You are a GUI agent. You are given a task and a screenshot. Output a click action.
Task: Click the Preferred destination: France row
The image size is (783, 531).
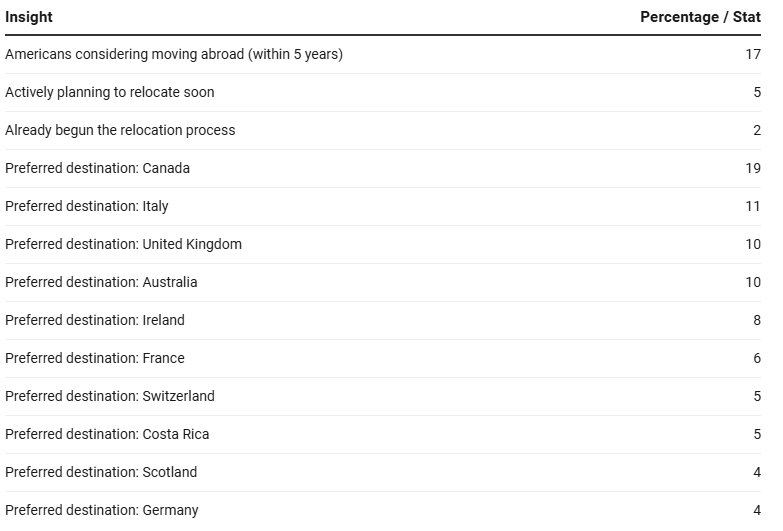point(383,358)
